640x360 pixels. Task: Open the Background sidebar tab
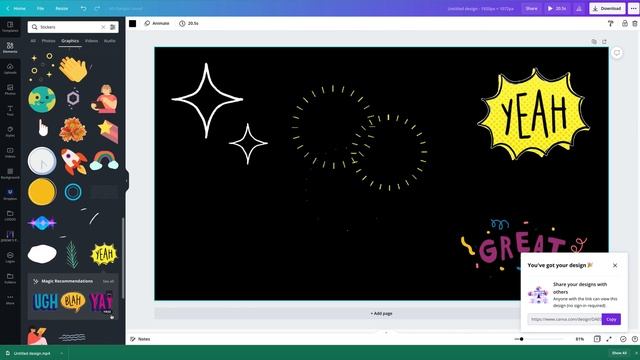click(10, 173)
